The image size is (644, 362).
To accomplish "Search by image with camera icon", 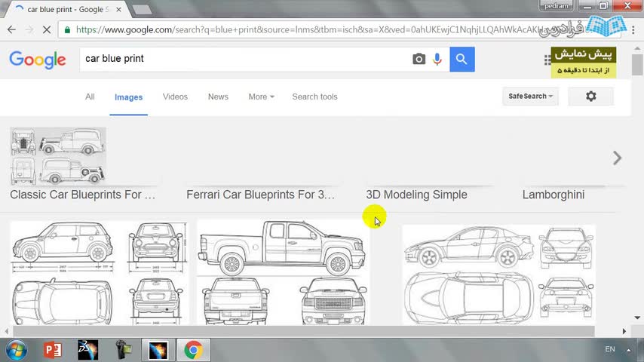I will click(419, 59).
